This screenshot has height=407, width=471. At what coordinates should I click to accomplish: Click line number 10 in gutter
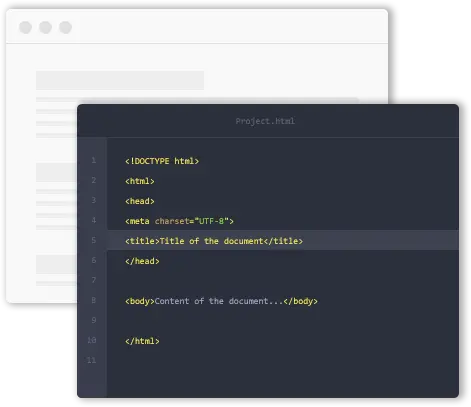pos(92,340)
